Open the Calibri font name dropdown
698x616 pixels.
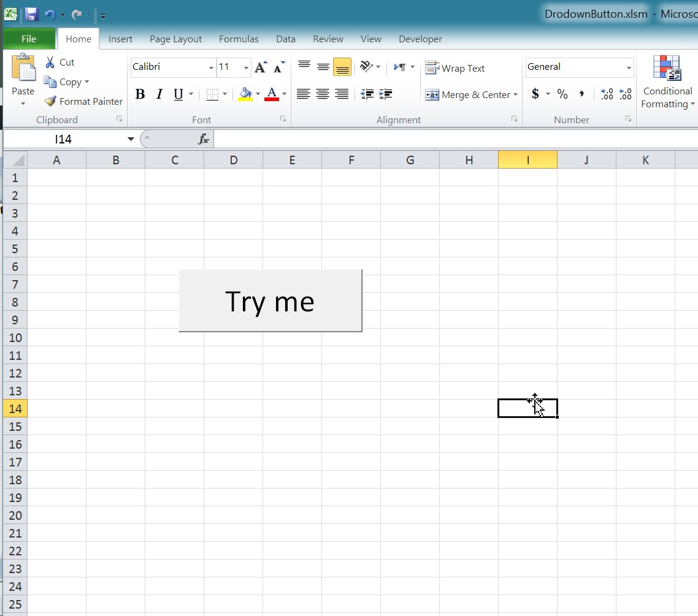(x=211, y=67)
